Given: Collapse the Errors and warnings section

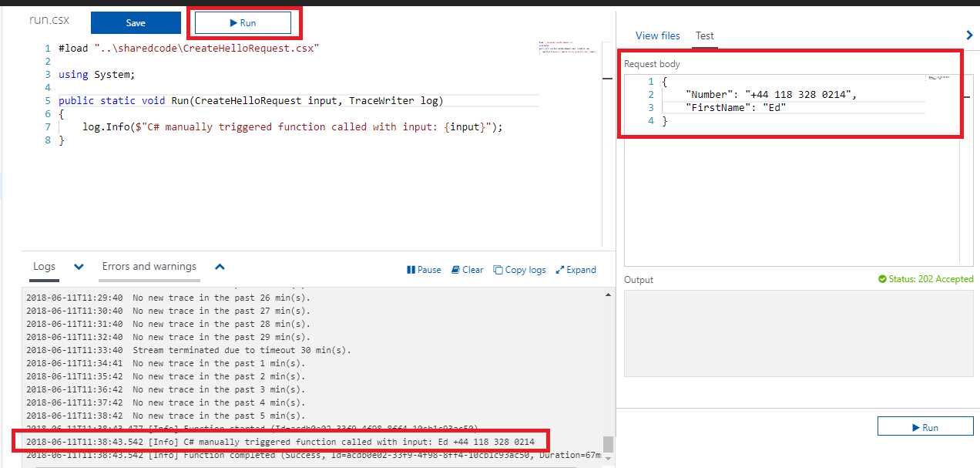Looking at the screenshot, I should (x=220, y=265).
